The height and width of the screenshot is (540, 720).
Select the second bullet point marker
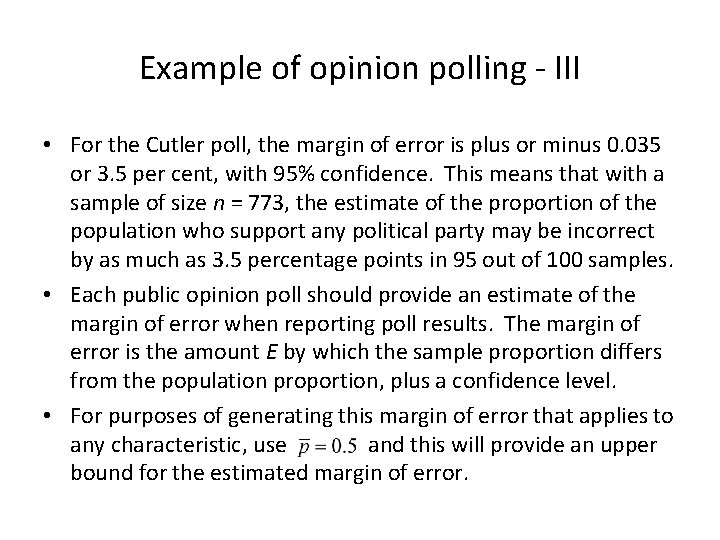coord(47,295)
